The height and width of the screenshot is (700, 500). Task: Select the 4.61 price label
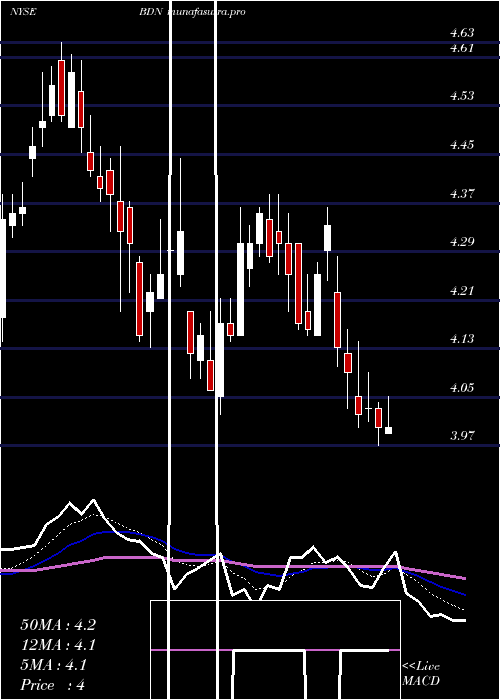pyautogui.click(x=462, y=48)
